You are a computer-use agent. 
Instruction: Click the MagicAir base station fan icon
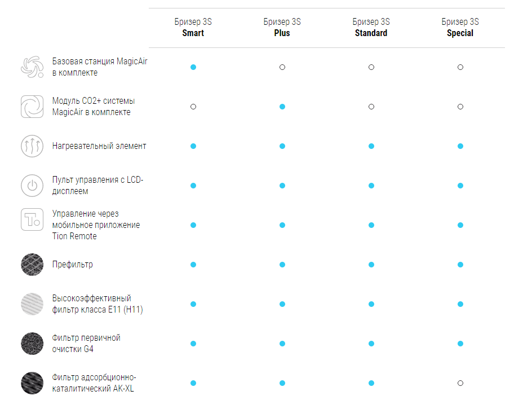(32, 67)
